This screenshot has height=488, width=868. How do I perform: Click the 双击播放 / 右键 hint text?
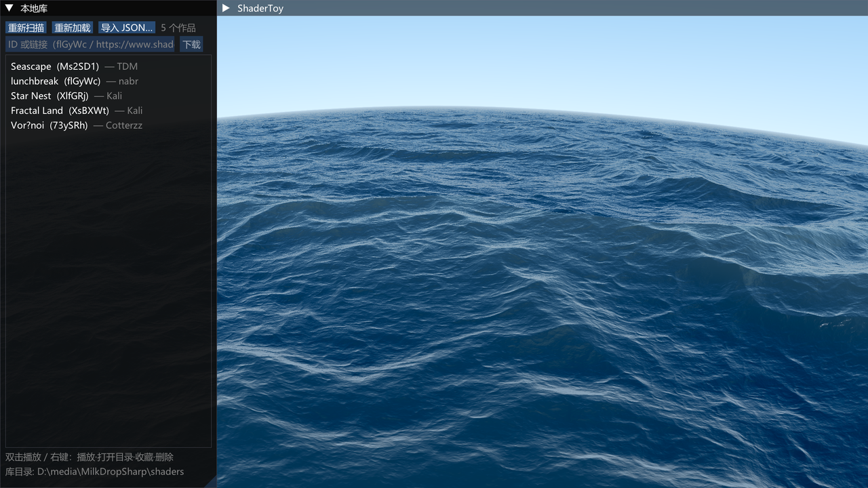pyautogui.click(x=90, y=457)
